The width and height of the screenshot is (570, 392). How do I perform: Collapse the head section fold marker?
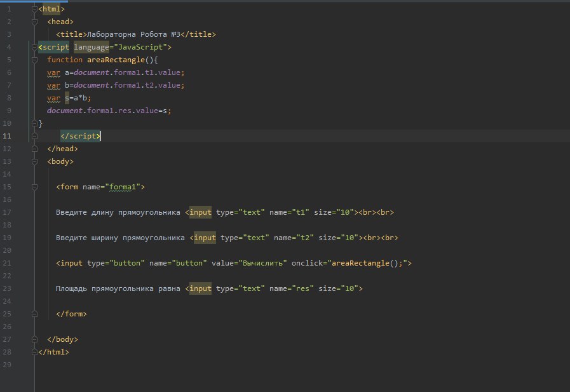coord(35,22)
